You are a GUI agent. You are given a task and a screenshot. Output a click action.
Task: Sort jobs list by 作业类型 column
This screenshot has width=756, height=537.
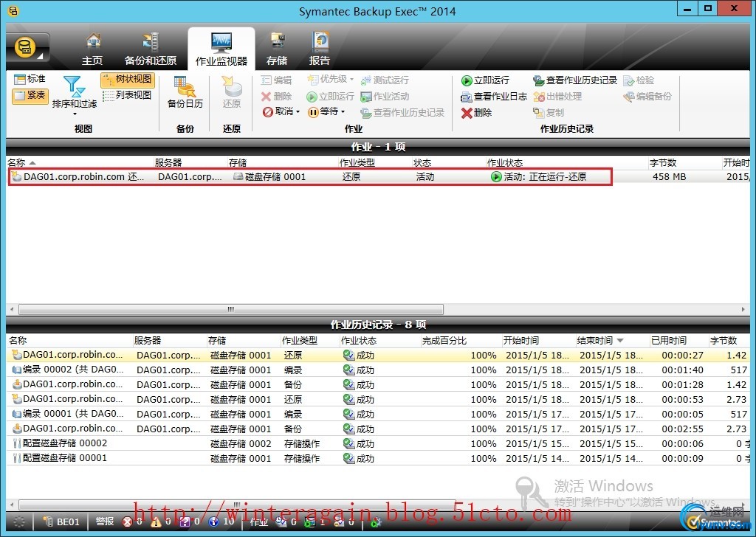375,163
